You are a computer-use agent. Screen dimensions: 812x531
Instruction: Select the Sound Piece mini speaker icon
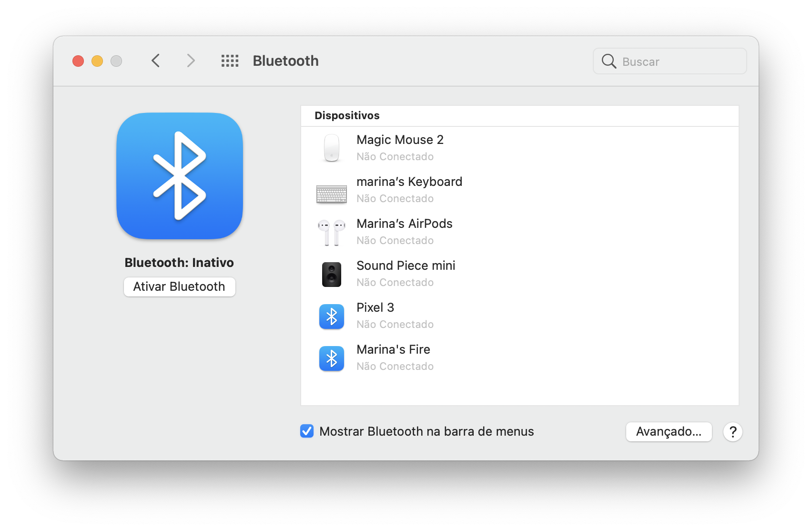point(332,274)
